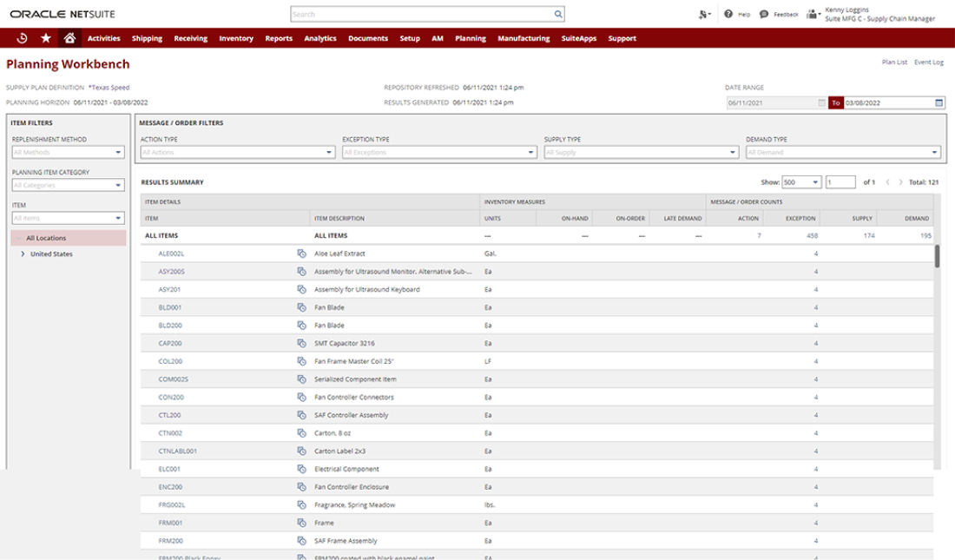Click next page arrow in results
This screenshot has width=955, height=560.
click(900, 182)
